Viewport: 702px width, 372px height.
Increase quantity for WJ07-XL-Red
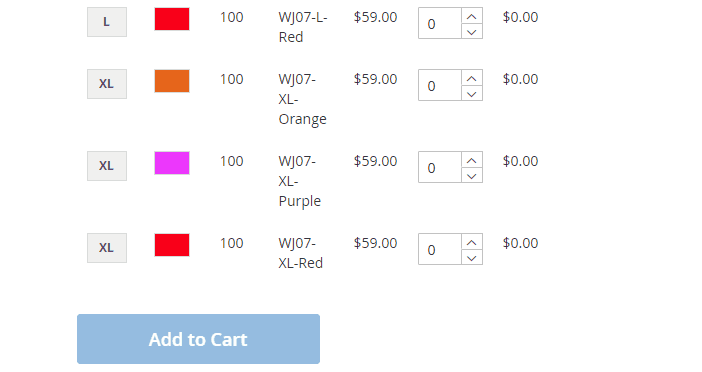pyautogui.click(x=471, y=242)
